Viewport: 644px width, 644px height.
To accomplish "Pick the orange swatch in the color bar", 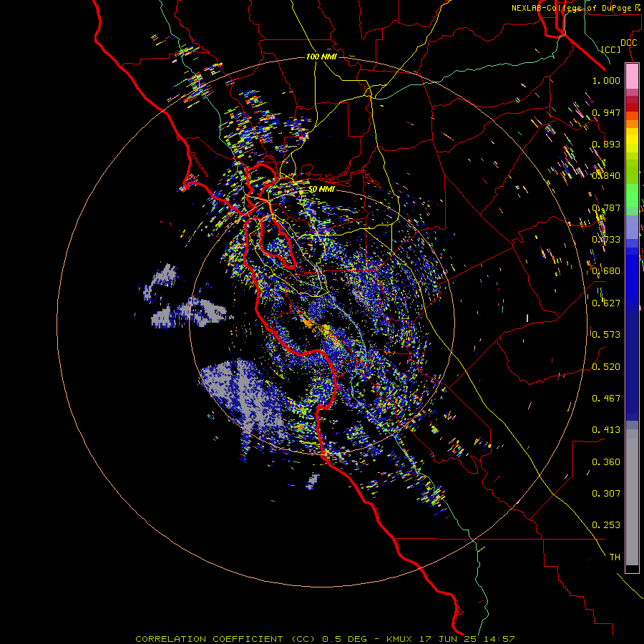I will pyautogui.click(x=632, y=124).
